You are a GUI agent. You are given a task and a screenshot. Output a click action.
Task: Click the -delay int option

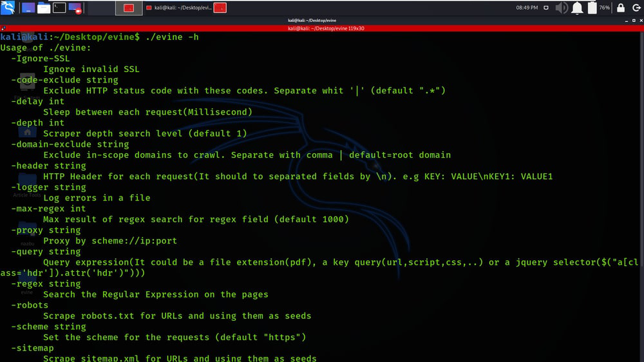37,101
